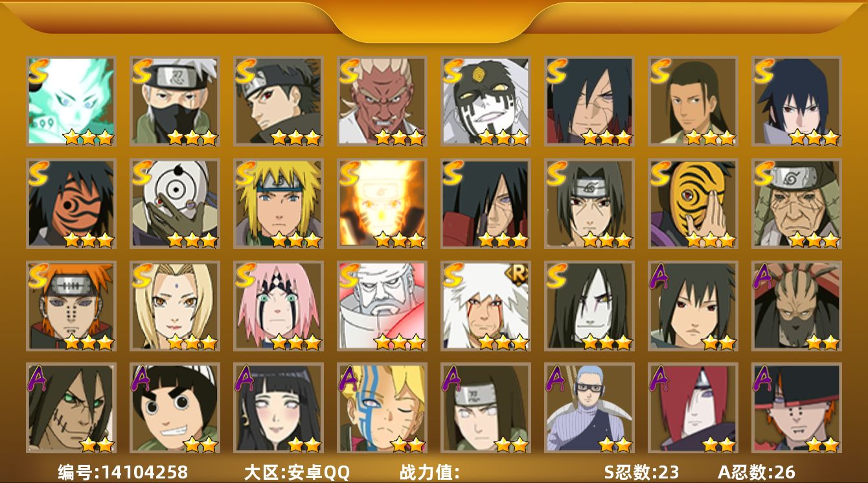Click the A忍数:26 count label

coord(757,472)
